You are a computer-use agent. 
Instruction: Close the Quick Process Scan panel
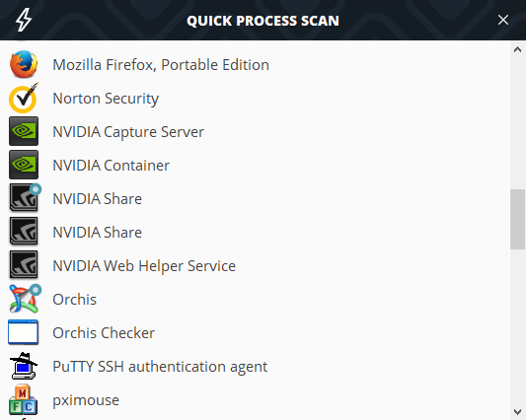coord(503,20)
